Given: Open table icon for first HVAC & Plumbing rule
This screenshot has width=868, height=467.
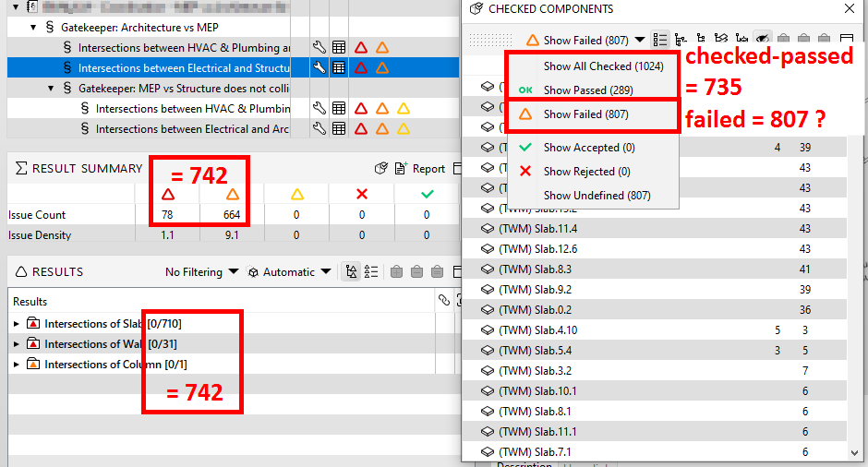Looking at the screenshot, I should (x=339, y=48).
